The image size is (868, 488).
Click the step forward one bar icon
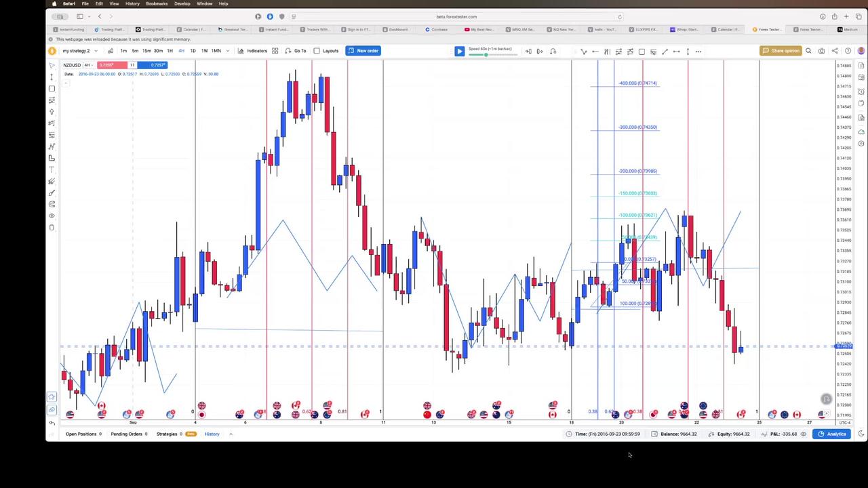pyautogui.click(x=540, y=51)
